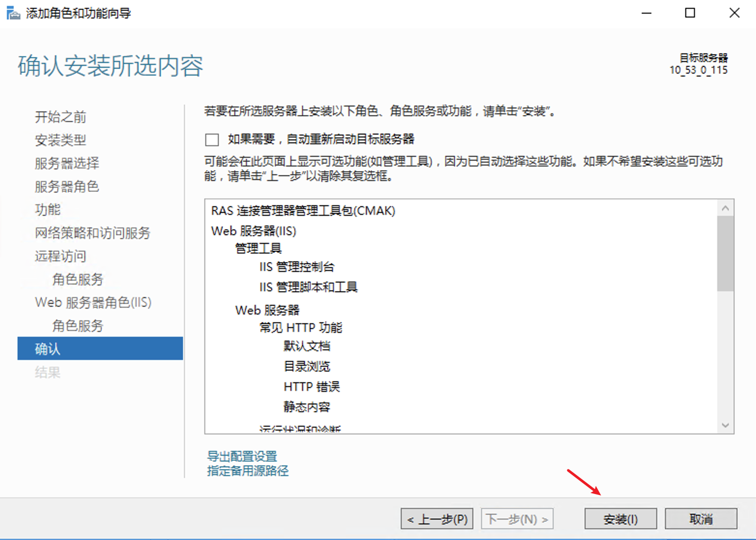
Task: Select the 网络策略和访问服务 step
Action: click(x=92, y=233)
